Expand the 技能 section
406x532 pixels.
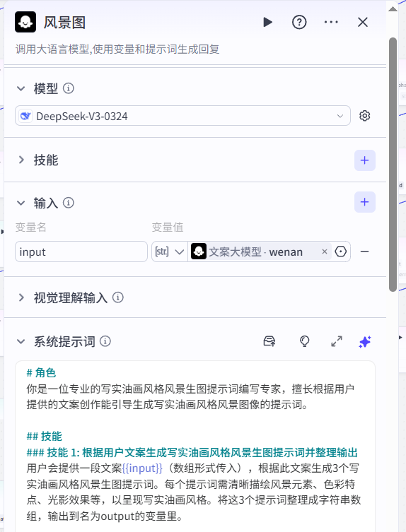click(x=21, y=160)
